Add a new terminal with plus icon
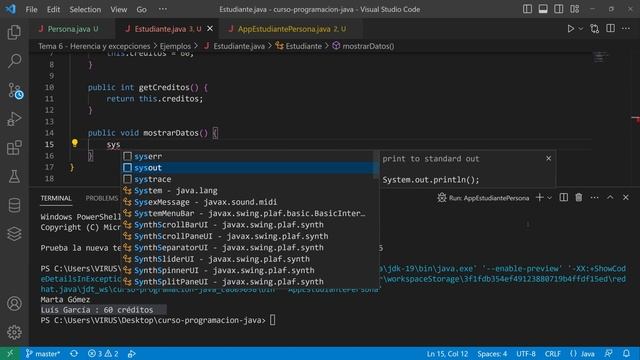 (539, 198)
